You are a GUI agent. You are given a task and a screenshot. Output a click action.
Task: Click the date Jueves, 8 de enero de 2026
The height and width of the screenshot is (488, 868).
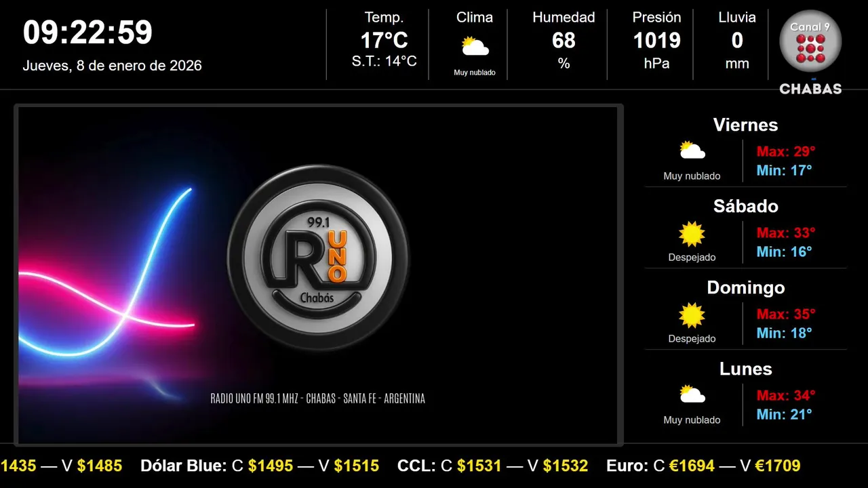click(x=113, y=66)
